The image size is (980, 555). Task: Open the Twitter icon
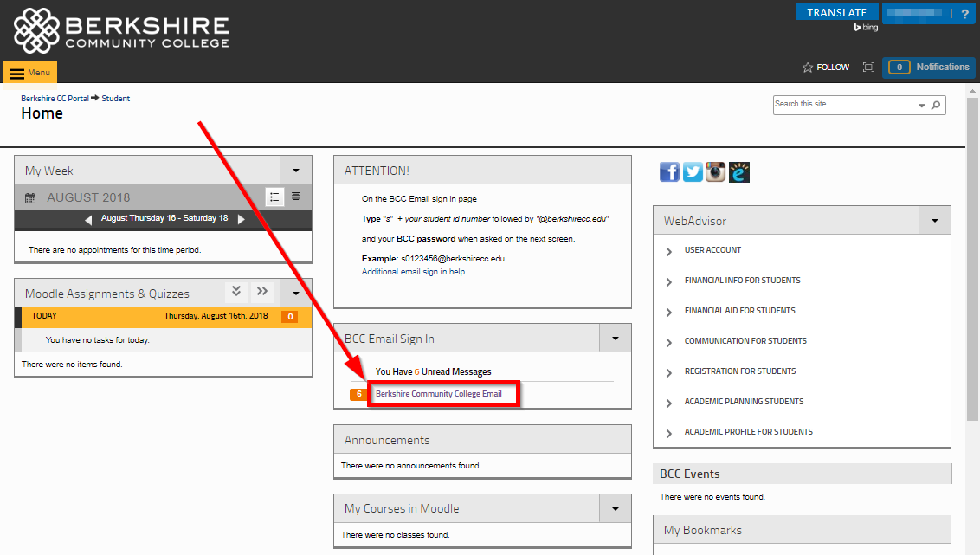click(693, 172)
